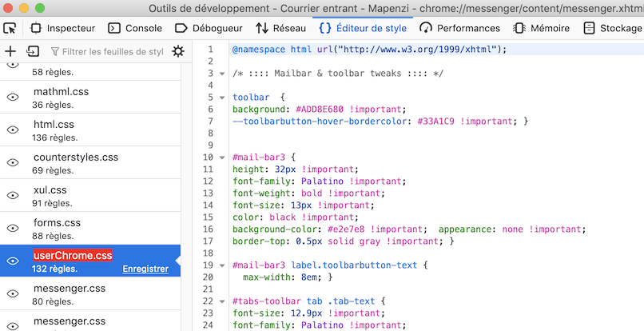The image size is (644, 331).
Task: Import an existing style sheet
Action: point(33,51)
